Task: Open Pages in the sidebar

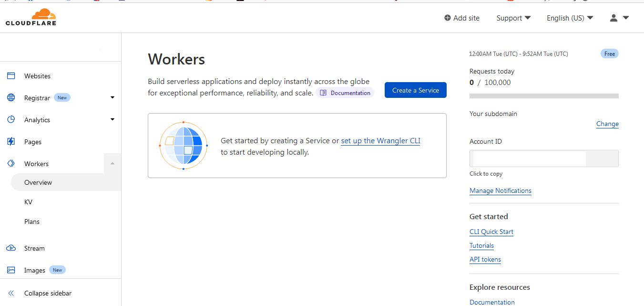Action: pyautogui.click(x=33, y=142)
